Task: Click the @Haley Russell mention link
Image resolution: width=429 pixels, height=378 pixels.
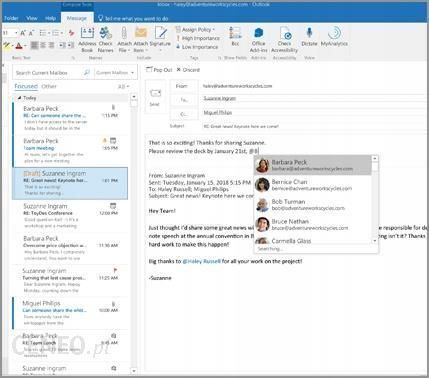Action: (202, 261)
